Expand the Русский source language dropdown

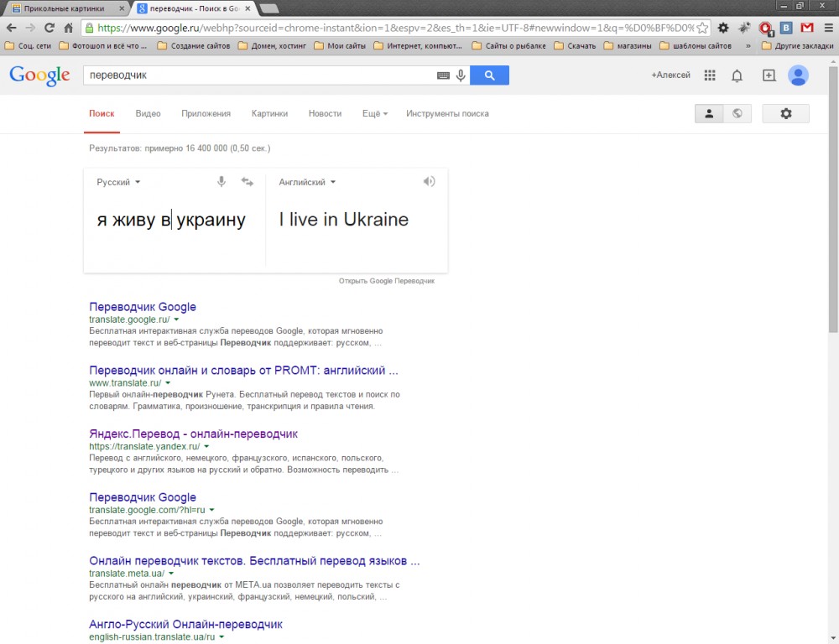point(118,182)
